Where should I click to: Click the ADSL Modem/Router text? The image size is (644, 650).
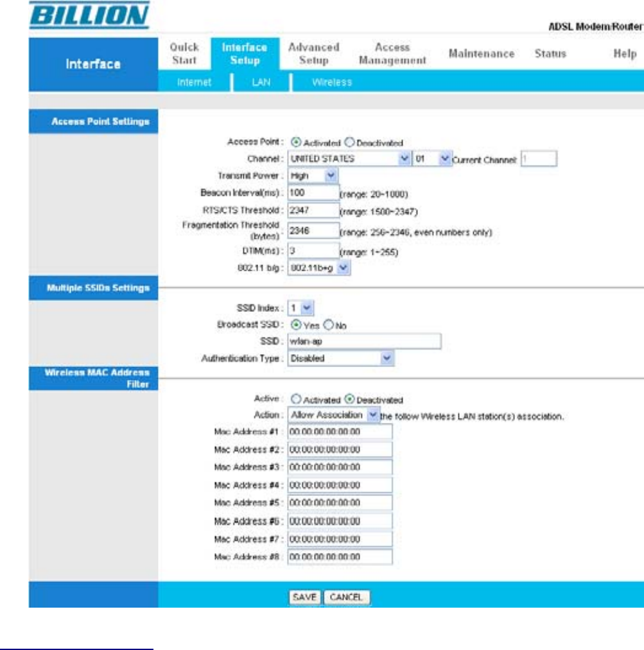click(x=596, y=26)
